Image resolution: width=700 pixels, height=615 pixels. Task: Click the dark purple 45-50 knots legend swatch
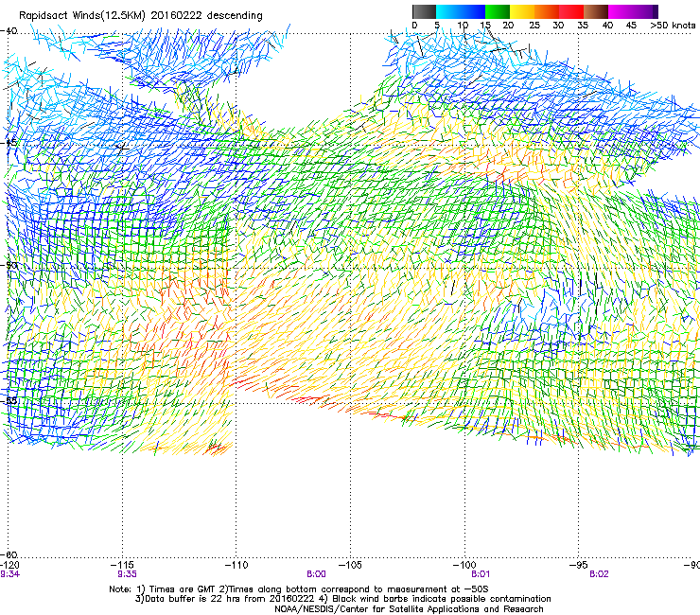(x=645, y=11)
